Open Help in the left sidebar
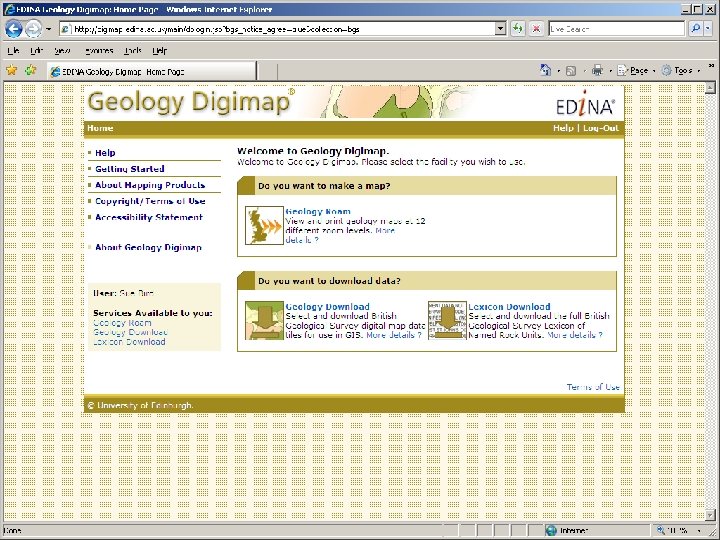This screenshot has height=540, width=720. pyautogui.click(x=105, y=153)
